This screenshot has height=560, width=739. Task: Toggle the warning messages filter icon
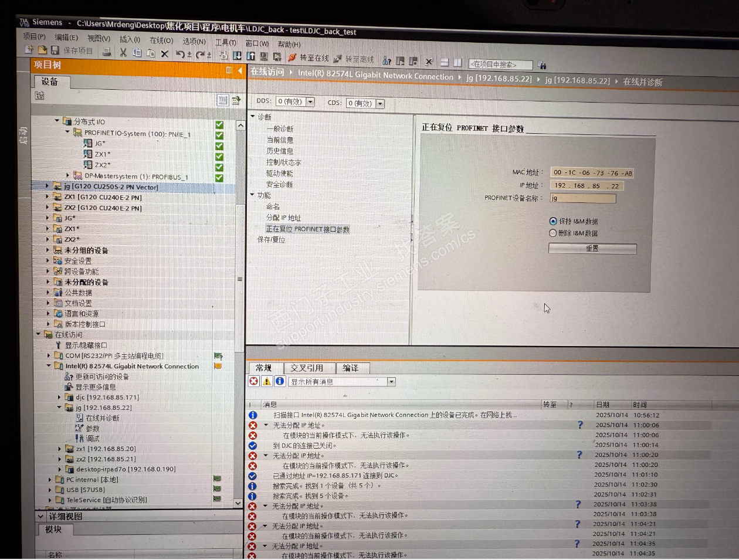click(x=267, y=381)
